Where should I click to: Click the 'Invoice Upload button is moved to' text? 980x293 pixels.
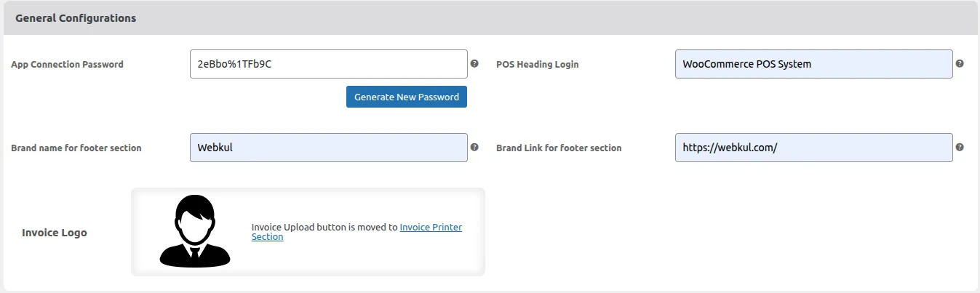click(x=324, y=228)
